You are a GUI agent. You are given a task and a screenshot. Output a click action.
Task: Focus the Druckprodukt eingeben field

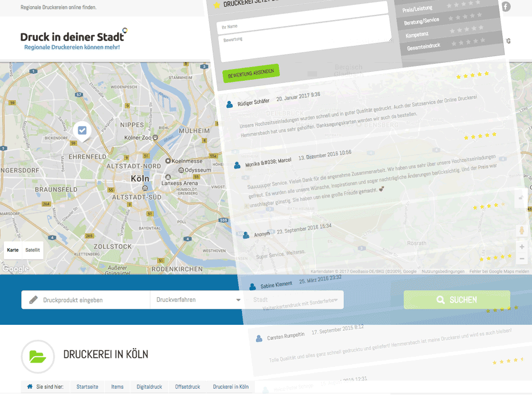[x=86, y=300]
